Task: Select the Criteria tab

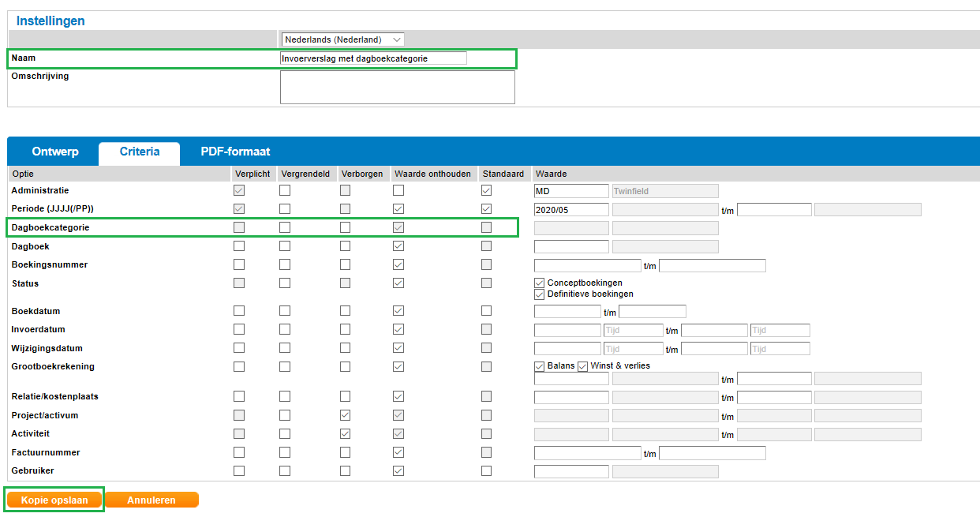Action: point(140,152)
